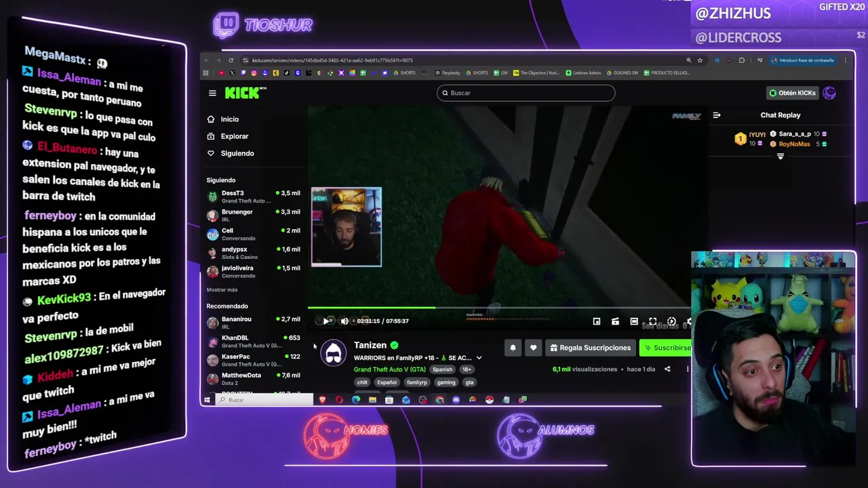Click the Windows Start button
Image resolution: width=868 pixels, height=488 pixels.
[207, 400]
